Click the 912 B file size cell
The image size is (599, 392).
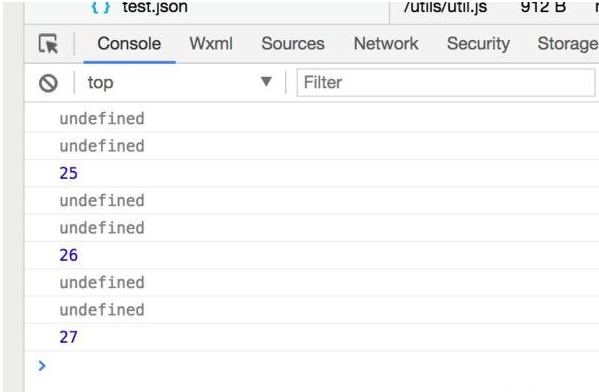(543, 7)
